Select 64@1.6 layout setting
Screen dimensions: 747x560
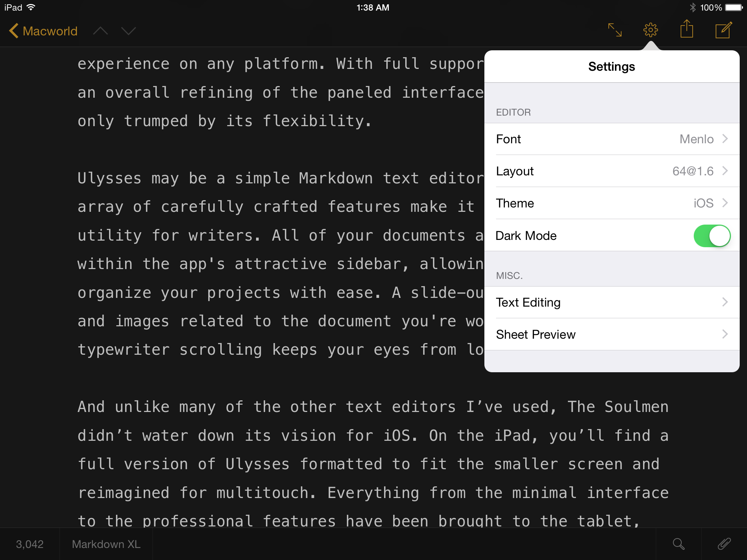pos(612,171)
